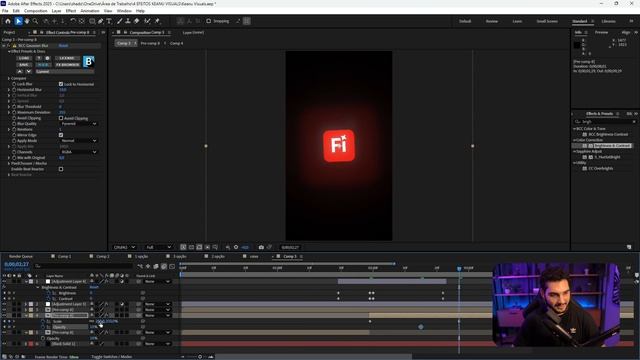Viewport: 640px width, 360px height.
Task: Hide the Black Solid 1 layer
Action: (4, 344)
